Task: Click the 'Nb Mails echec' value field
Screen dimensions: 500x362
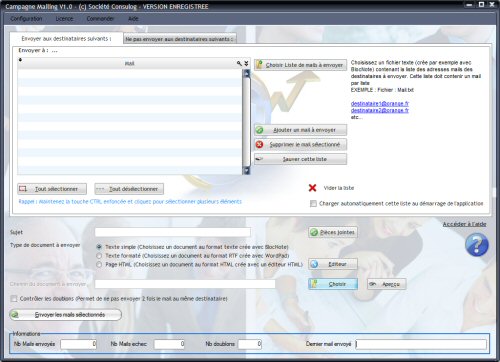Action: pos(169,344)
